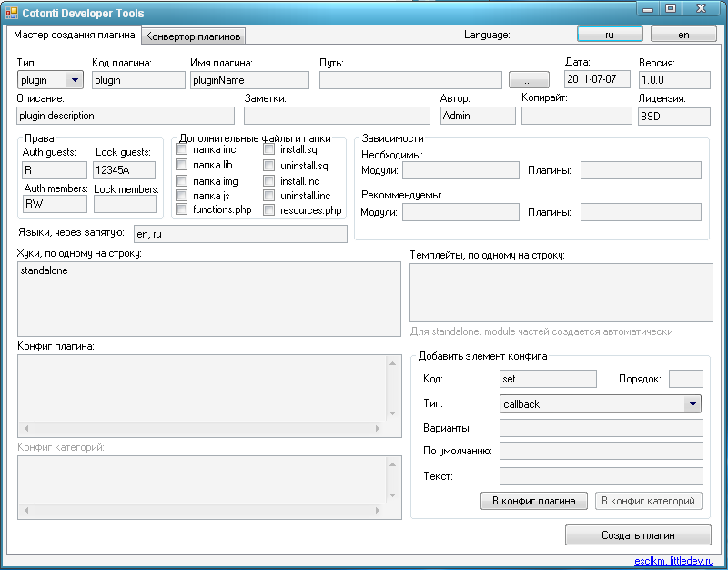
Task: Click the Варианты field
Action: point(602,428)
